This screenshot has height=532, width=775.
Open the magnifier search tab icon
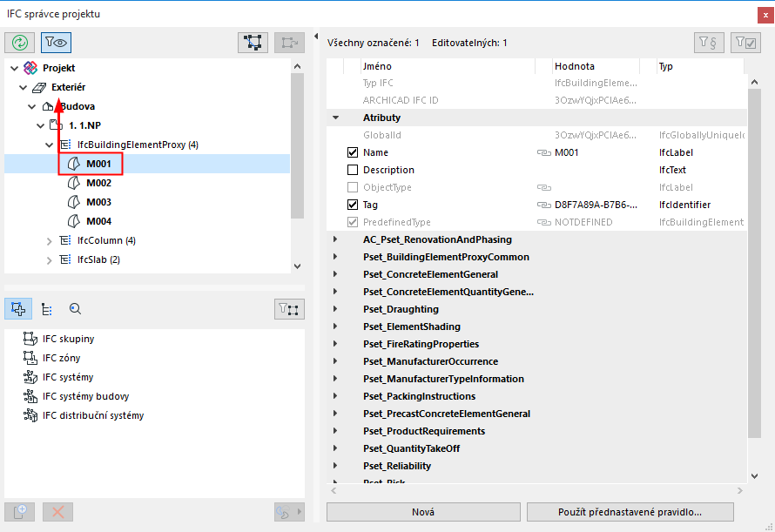(x=75, y=308)
